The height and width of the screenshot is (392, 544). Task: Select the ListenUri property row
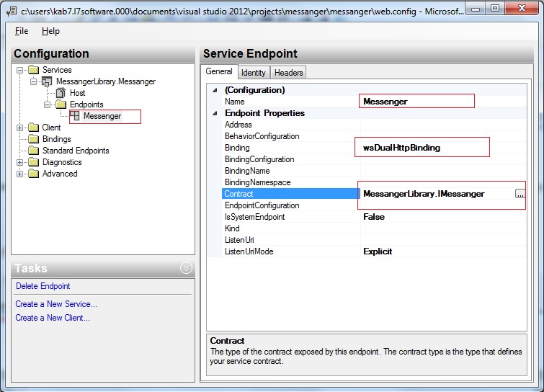[374, 240]
